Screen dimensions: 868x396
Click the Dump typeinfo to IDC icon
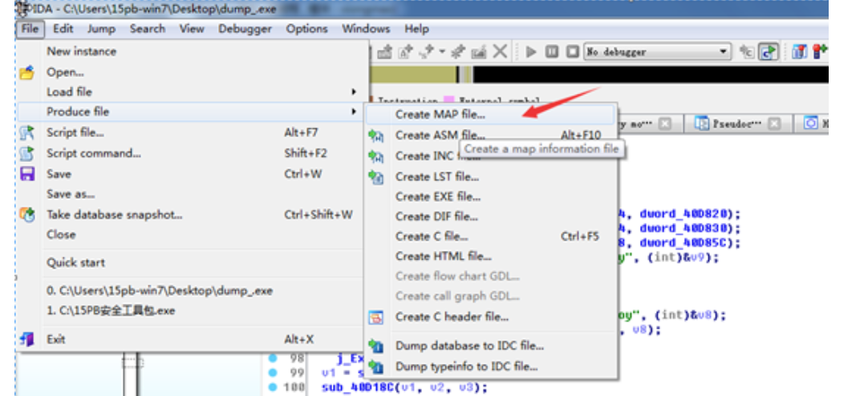[376, 366]
